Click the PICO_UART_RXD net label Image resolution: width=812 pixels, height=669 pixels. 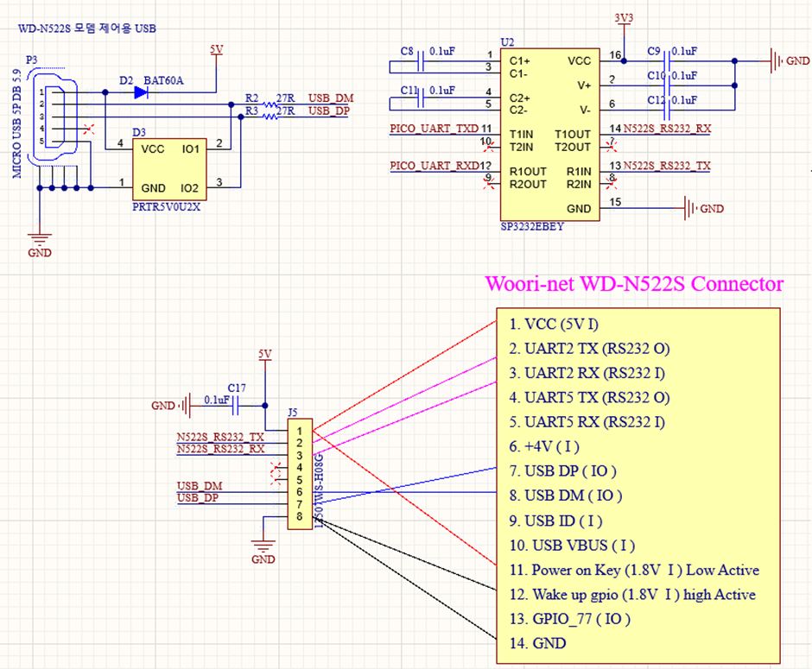pos(434,166)
